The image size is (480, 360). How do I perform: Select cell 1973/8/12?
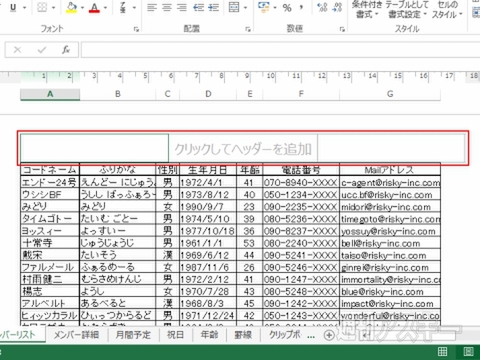click(x=208, y=194)
